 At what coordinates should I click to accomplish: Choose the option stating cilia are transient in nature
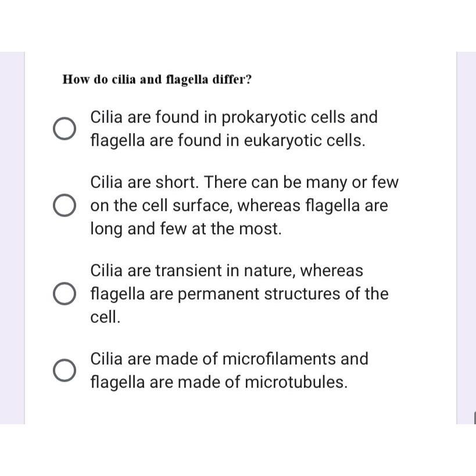[227, 270]
